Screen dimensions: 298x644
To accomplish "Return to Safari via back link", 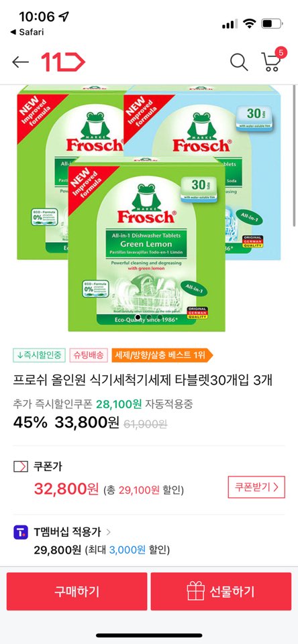I will click(x=26, y=32).
